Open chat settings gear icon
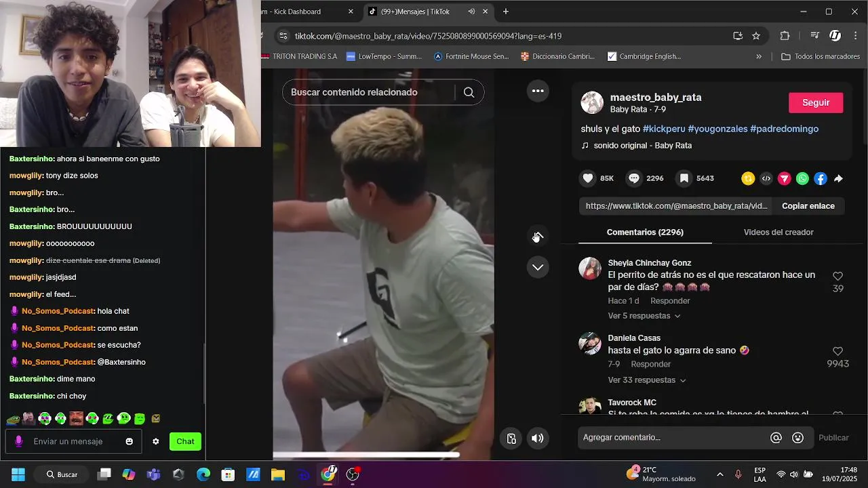 156,441
